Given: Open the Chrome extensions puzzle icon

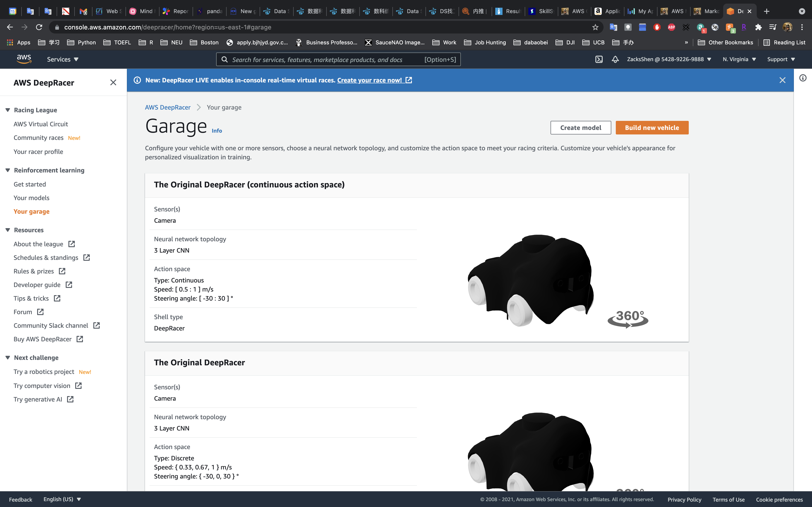Looking at the screenshot, I should [x=758, y=27].
